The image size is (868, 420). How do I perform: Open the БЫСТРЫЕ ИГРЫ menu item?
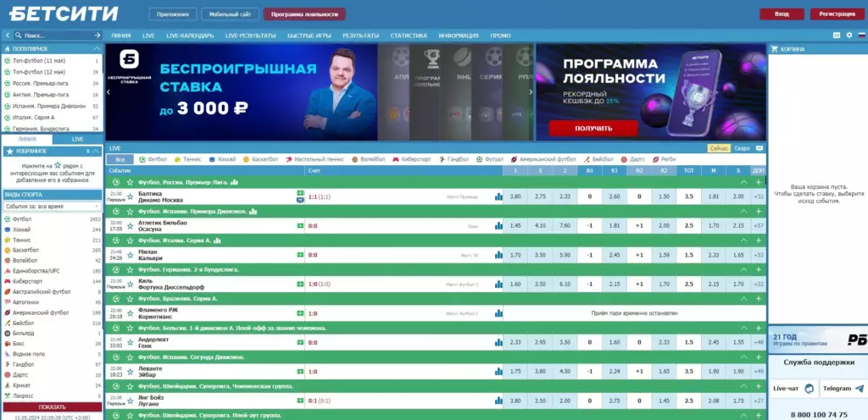(x=309, y=36)
